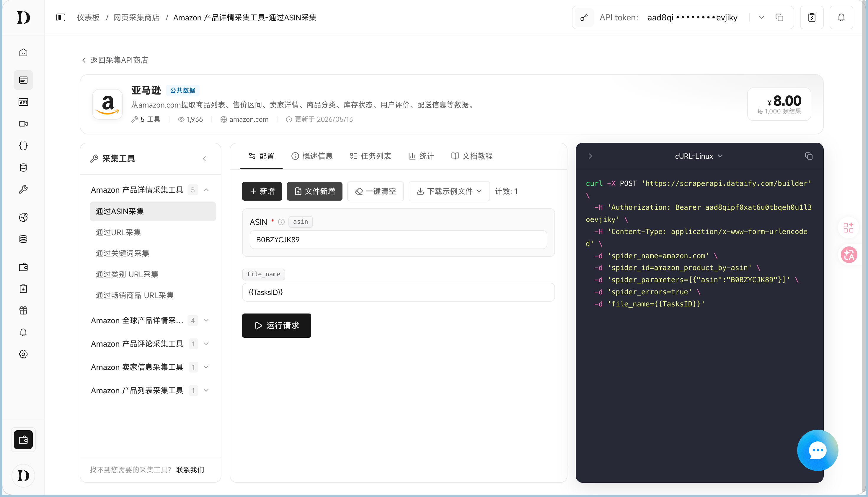This screenshot has width=868, height=497.
Task: Switch to the 文档教程 tab
Action: [472, 156]
